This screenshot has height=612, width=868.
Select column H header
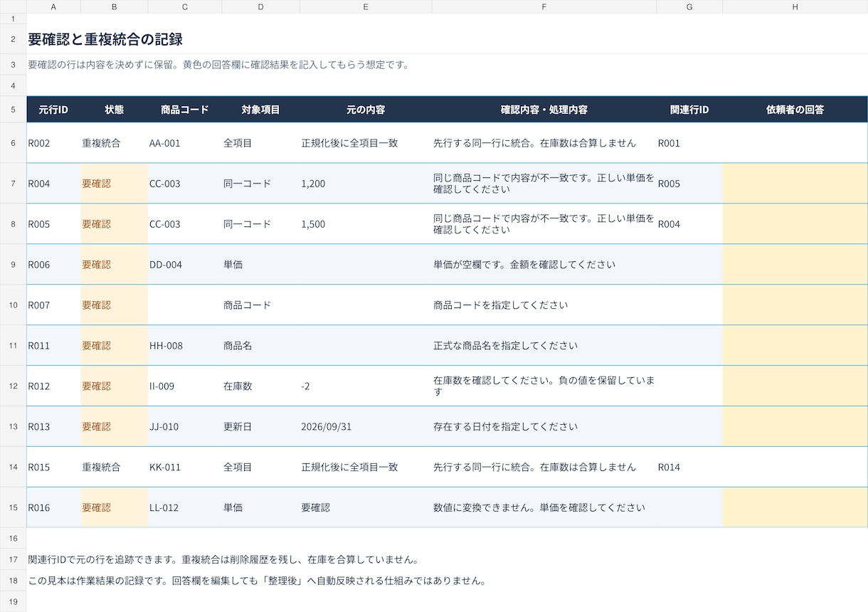[x=795, y=6]
